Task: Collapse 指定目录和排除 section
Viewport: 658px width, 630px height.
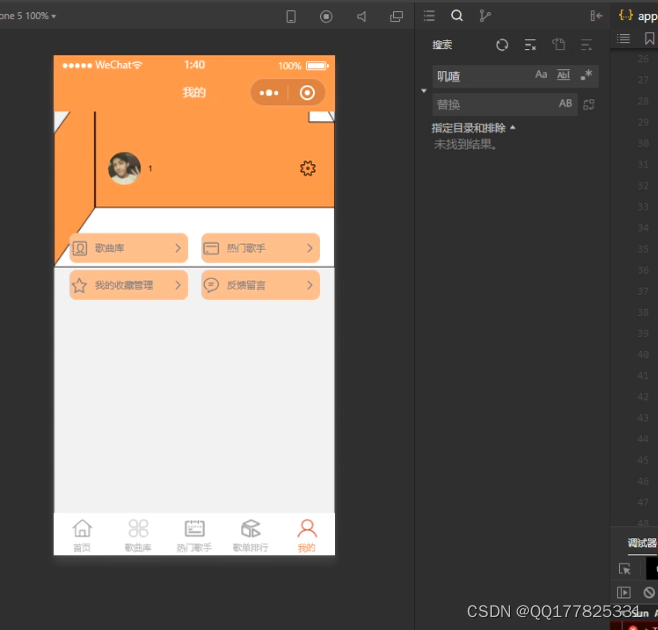Action: (x=473, y=128)
